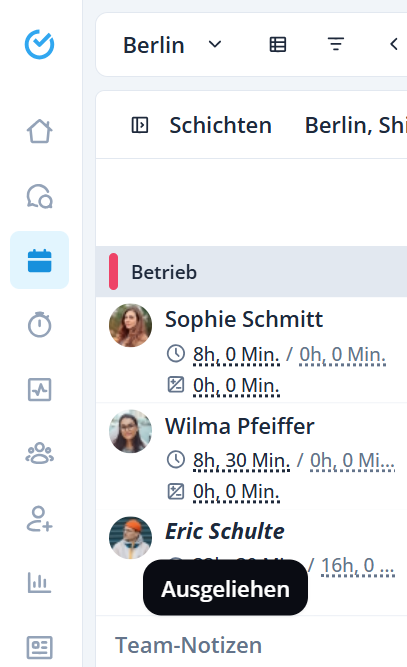Expand the Berlin location dropdown
Image resolution: width=407 pixels, height=667 pixels.
pos(172,45)
